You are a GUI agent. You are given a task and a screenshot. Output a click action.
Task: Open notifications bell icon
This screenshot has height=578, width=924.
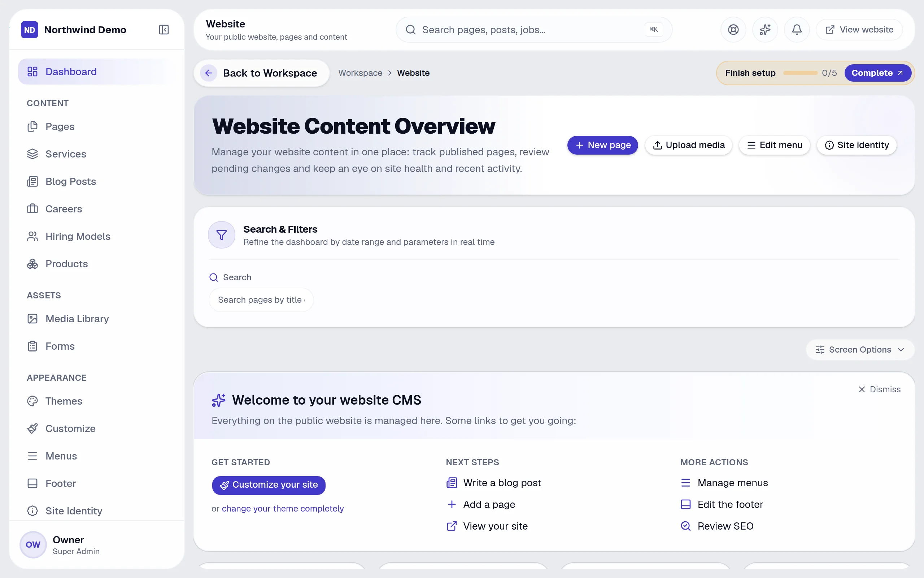797,30
